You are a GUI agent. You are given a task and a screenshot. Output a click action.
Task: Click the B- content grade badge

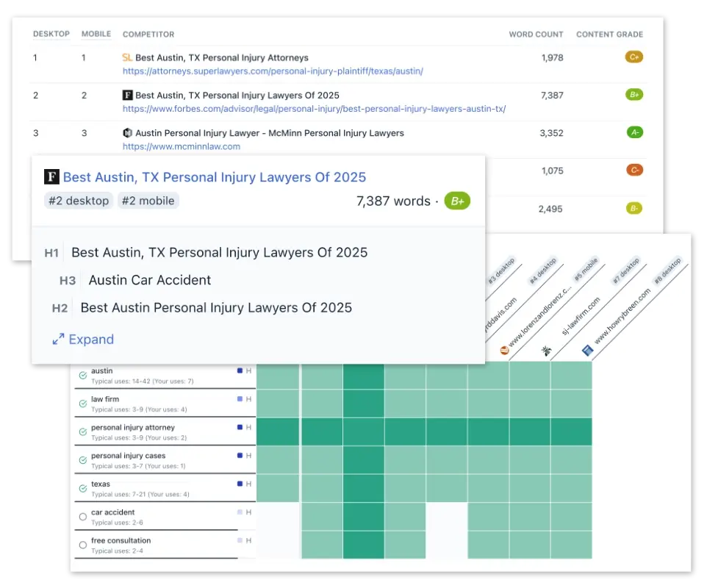pyautogui.click(x=634, y=208)
